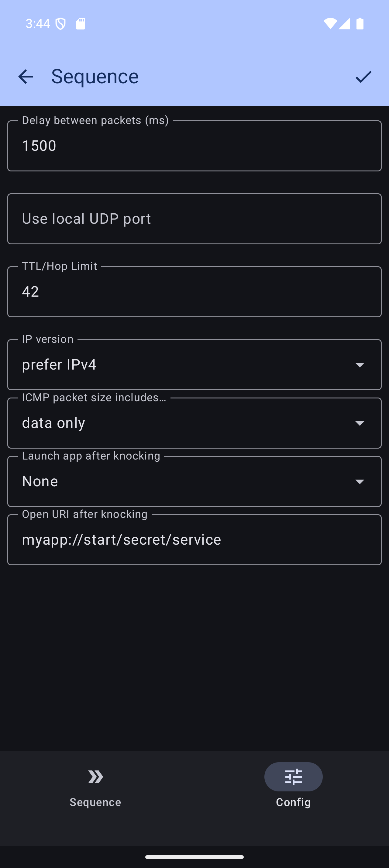Tap the home gesture bar

coord(194,857)
